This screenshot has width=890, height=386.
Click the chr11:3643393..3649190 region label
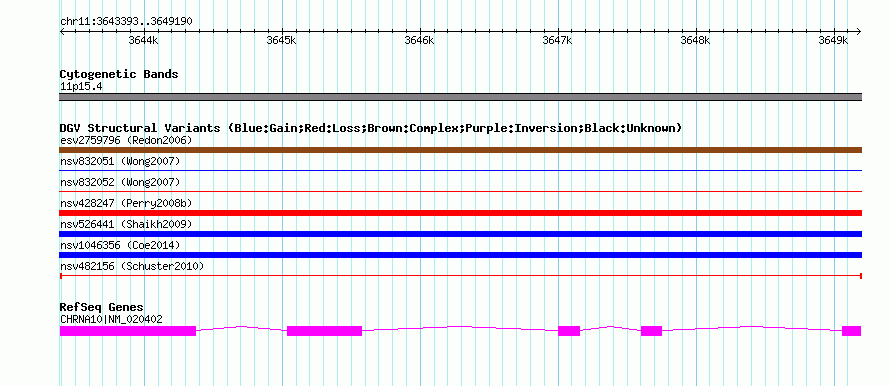click(126, 22)
